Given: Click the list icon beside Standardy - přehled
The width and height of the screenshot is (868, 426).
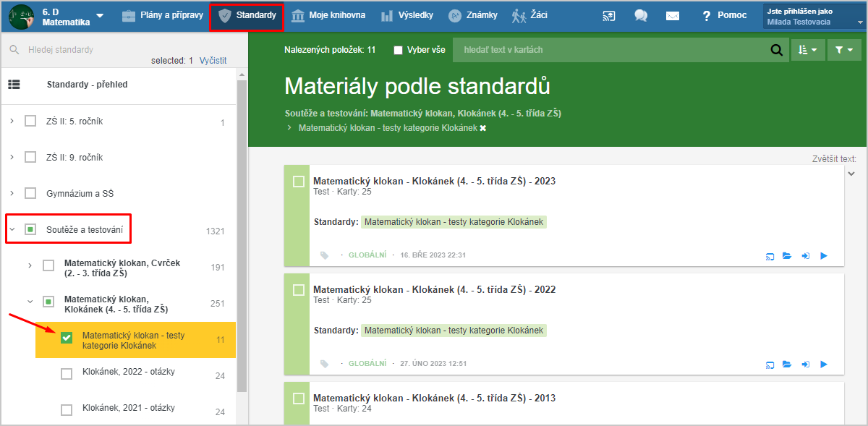Looking at the screenshot, I should tap(14, 85).
